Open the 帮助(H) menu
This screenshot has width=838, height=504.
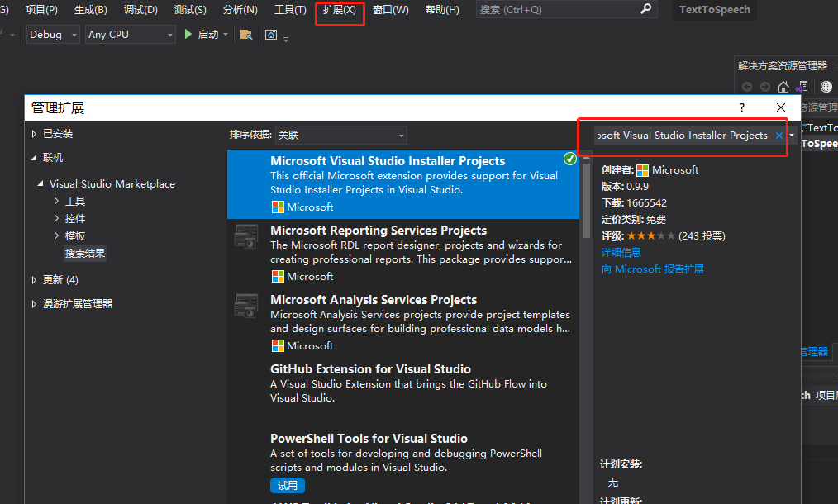[x=442, y=10]
